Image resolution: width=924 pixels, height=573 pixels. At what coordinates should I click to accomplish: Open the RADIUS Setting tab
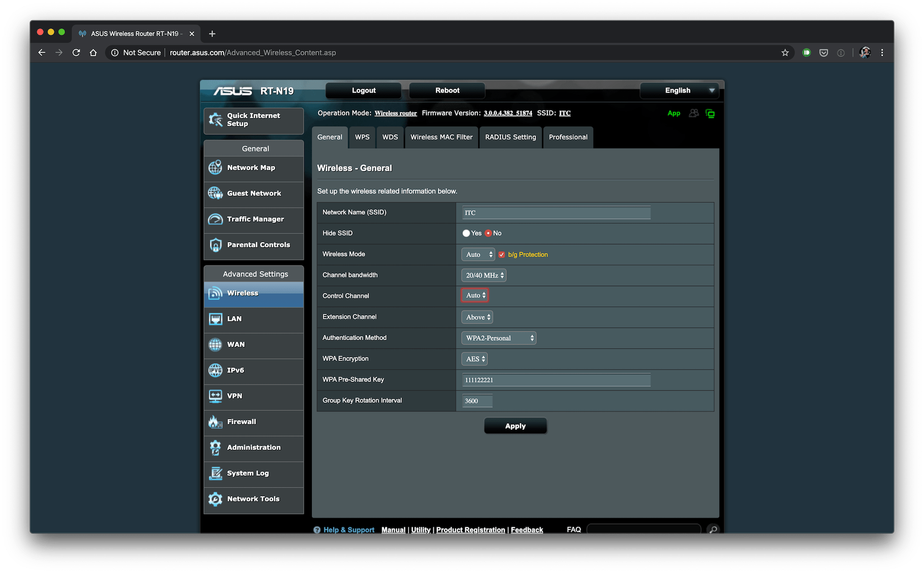(511, 137)
